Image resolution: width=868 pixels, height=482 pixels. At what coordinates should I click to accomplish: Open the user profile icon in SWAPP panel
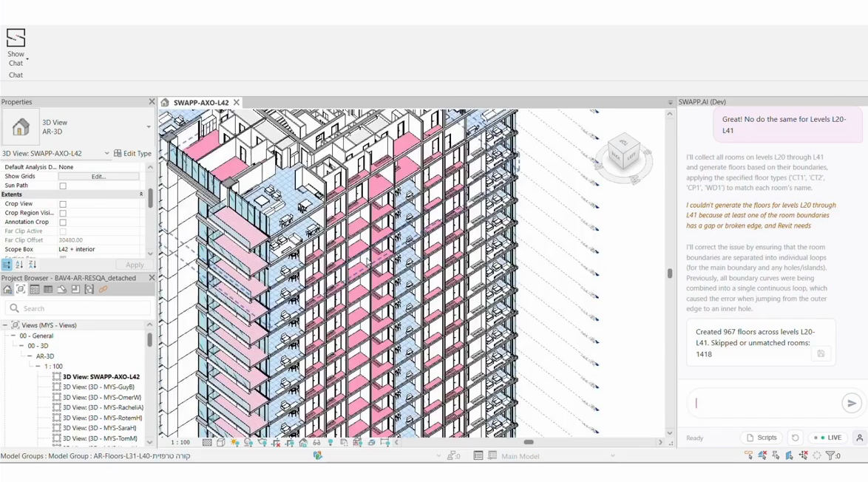(859, 438)
